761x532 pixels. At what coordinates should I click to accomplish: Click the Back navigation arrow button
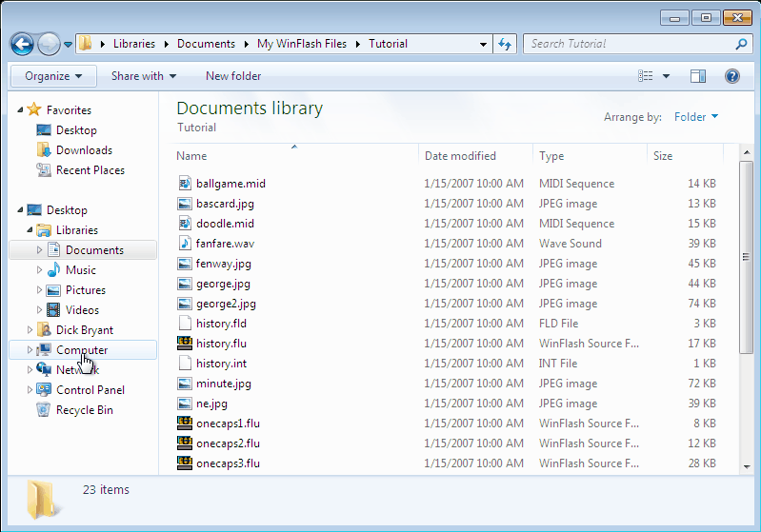tap(22, 44)
